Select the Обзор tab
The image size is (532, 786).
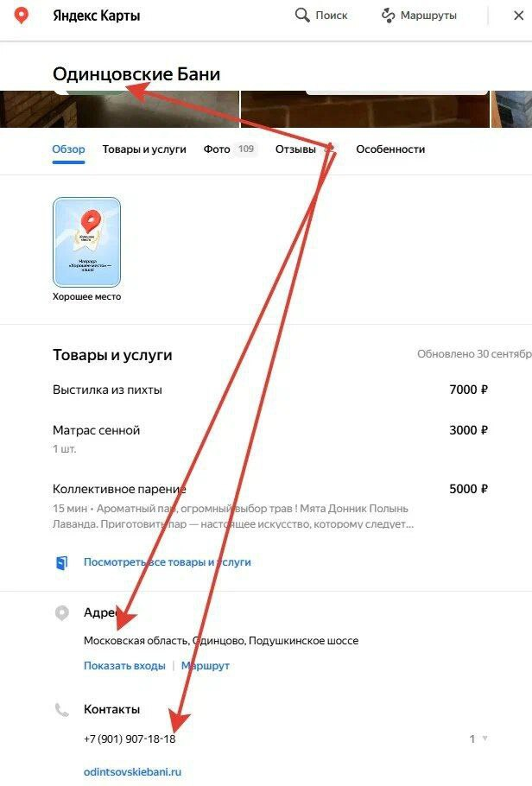click(69, 149)
